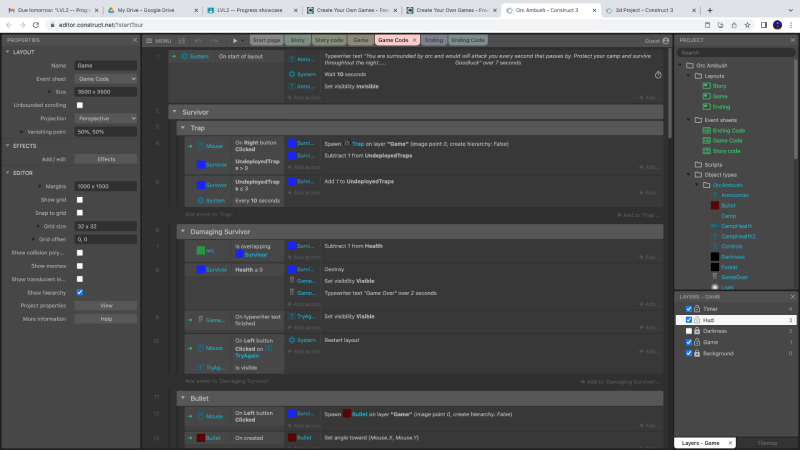Click the Bullet object red icon
800x450 pixels.
pos(715,204)
